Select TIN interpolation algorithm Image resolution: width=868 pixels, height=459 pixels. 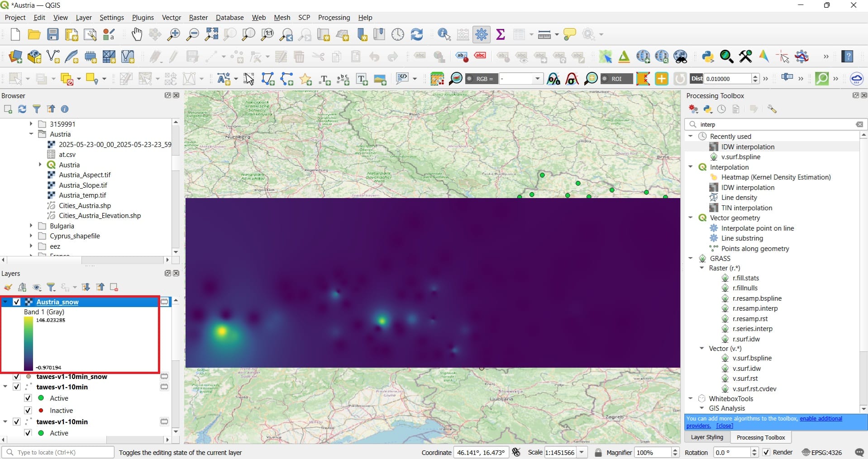[747, 208]
